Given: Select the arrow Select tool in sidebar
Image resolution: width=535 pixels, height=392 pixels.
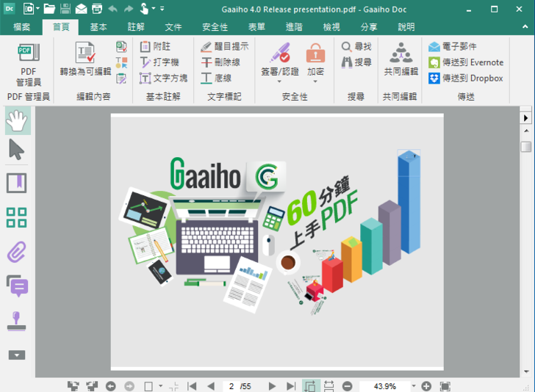Looking at the screenshot, I should tap(16, 150).
